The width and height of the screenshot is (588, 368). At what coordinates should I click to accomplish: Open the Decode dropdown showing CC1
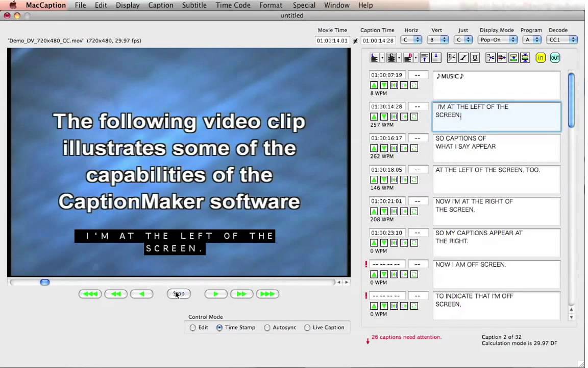click(x=562, y=40)
